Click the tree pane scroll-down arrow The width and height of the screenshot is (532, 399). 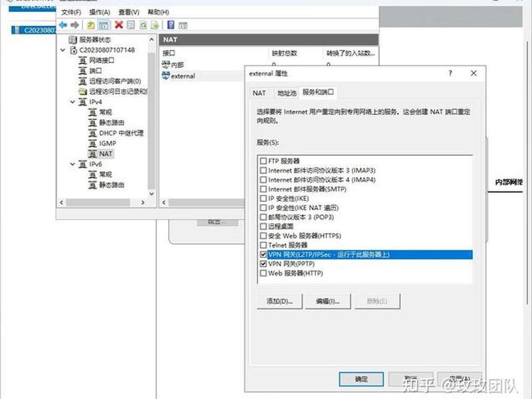click(x=152, y=194)
